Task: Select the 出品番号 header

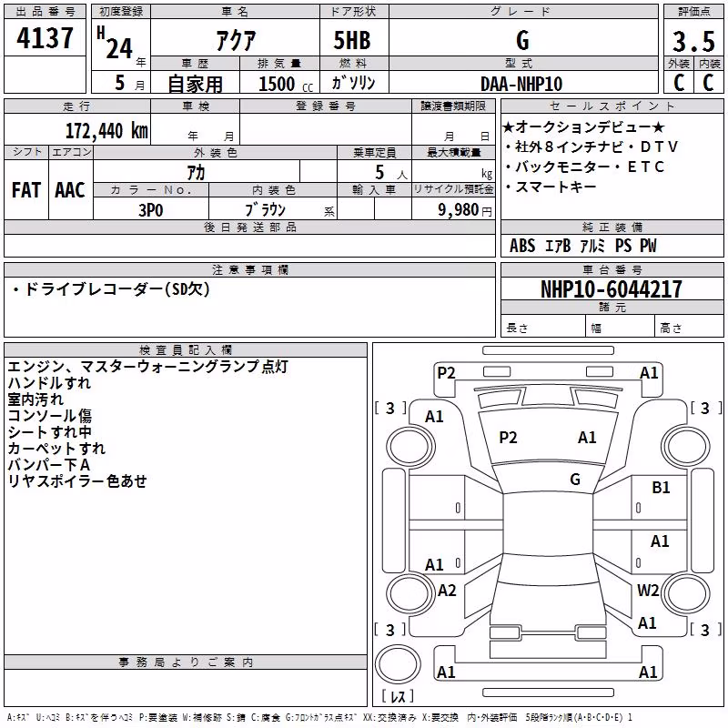Action: point(45,12)
